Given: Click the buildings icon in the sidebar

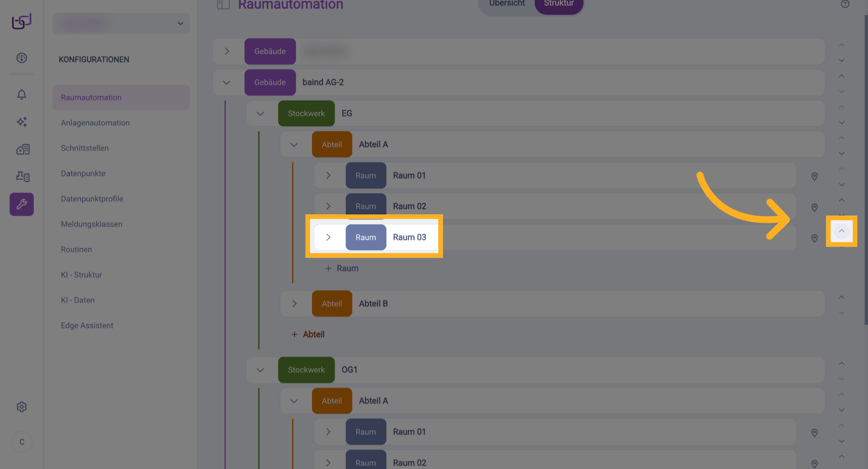Looking at the screenshot, I should pyautogui.click(x=23, y=149).
